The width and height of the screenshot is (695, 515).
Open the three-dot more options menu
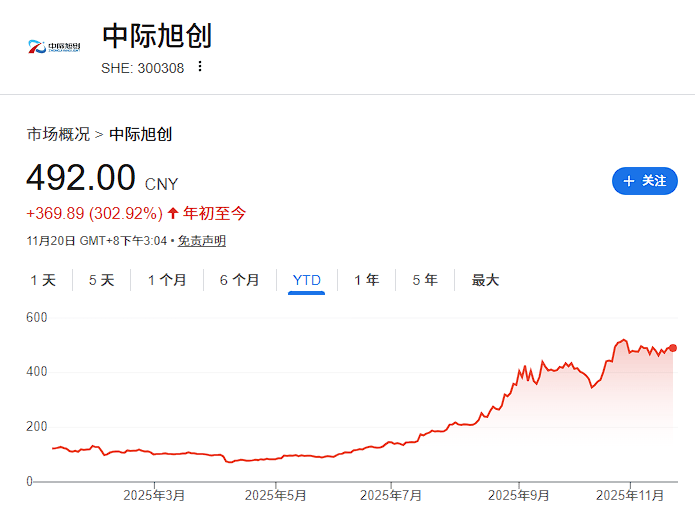click(x=200, y=67)
